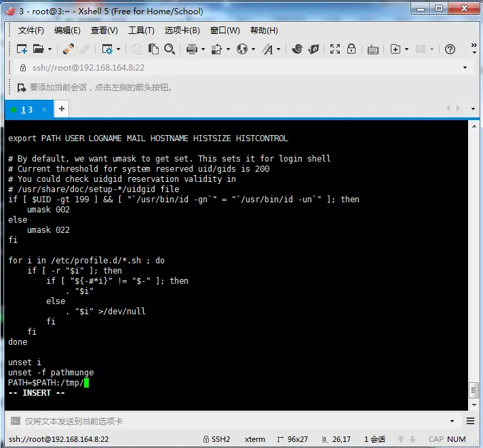Expand the compose bar dropdown arrow
The height and width of the screenshot is (448, 483).
pyautogui.click(x=452, y=421)
